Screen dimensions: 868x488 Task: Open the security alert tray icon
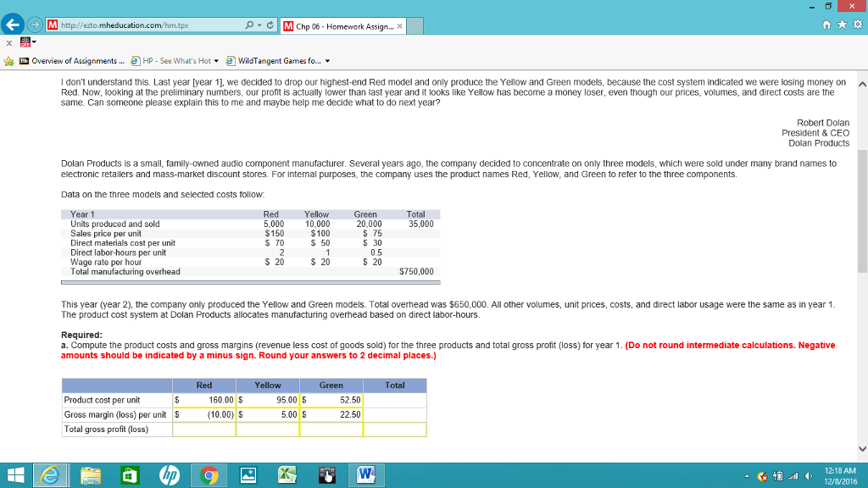(x=762, y=476)
